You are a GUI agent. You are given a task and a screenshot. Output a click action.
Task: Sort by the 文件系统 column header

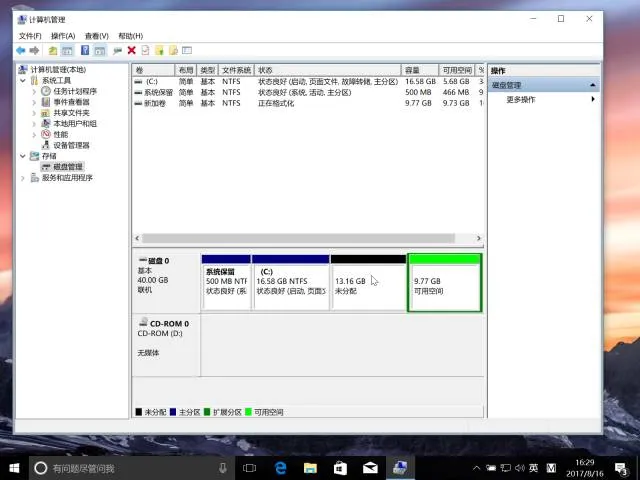tap(236, 70)
